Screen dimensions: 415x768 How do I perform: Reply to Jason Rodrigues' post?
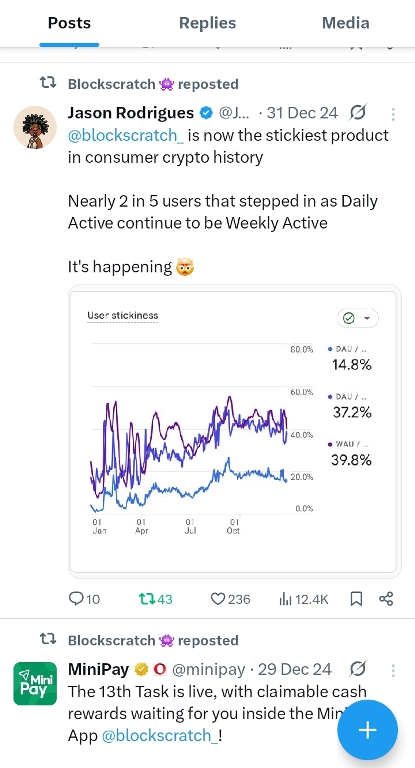(84, 599)
